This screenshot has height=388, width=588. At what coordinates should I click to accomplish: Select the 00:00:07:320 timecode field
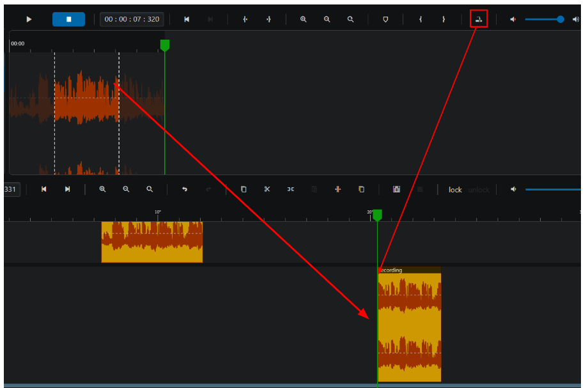(132, 19)
